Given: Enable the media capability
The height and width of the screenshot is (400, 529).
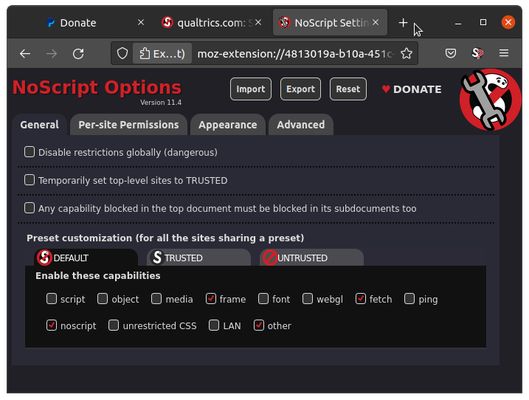Looking at the screenshot, I should 156,298.
